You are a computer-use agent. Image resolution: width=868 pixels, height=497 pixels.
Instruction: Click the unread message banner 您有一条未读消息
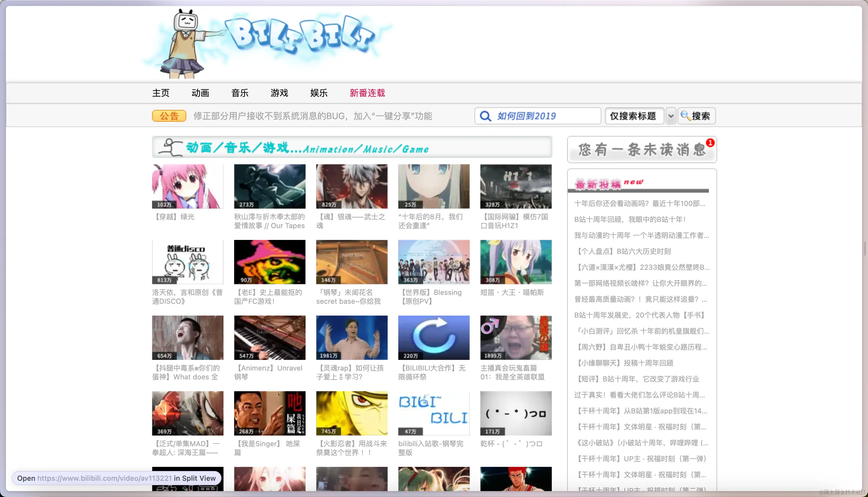(642, 150)
